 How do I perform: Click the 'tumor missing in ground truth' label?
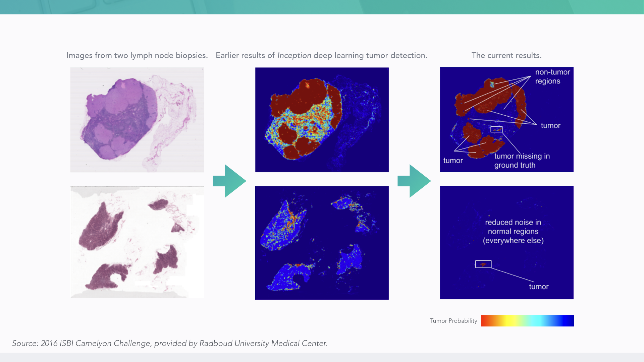522,161
